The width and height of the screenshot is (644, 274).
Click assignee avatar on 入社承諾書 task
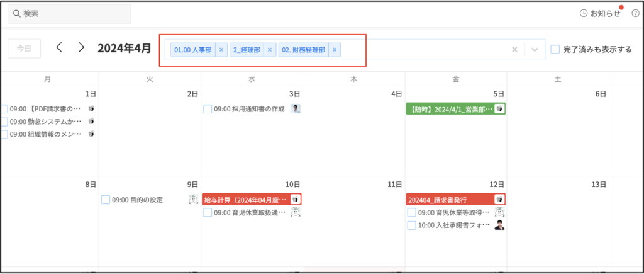pos(499,225)
